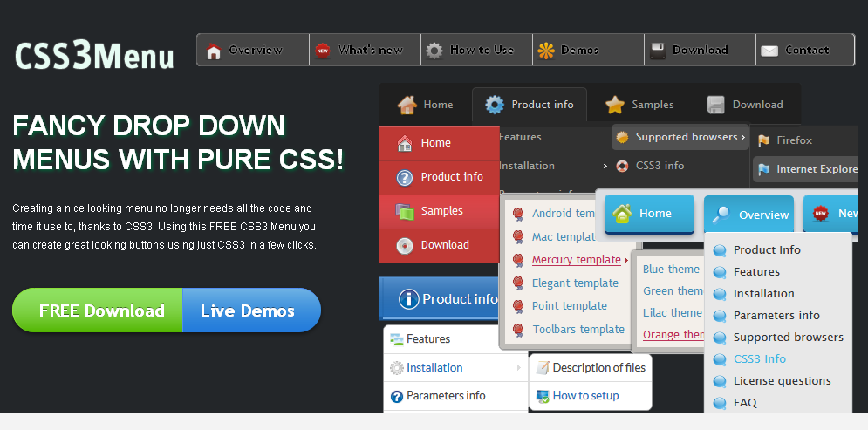Click CSS3 Info in the grey dropdown list
Screen dimensions: 868x430
[x=760, y=359]
